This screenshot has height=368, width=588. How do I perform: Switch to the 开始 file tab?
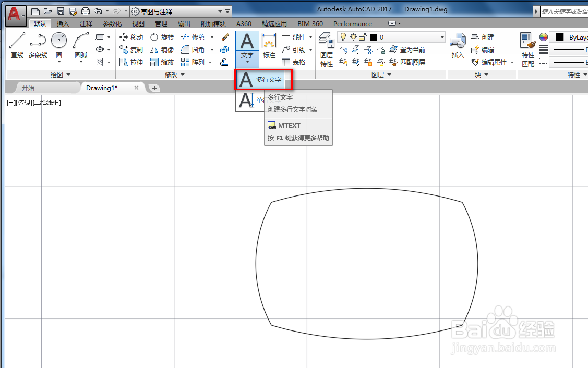(x=28, y=88)
